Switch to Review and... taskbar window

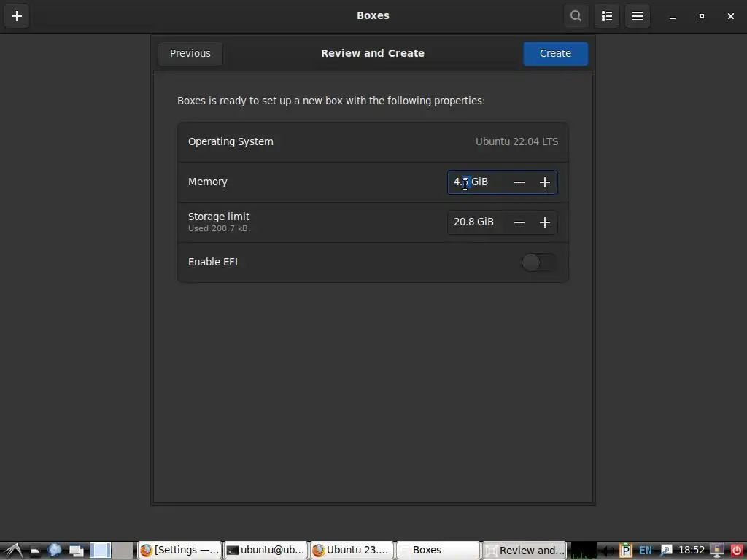pos(524,551)
